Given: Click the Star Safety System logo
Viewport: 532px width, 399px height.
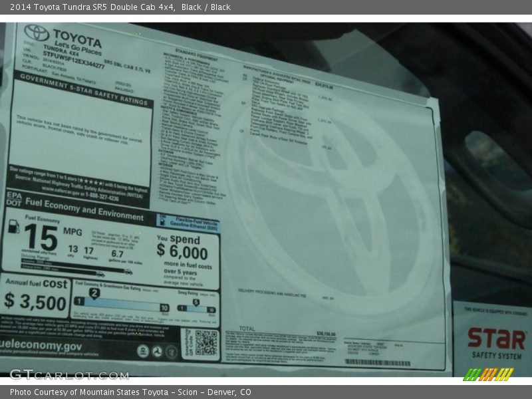Looking at the screenshot, I should click(496, 342).
